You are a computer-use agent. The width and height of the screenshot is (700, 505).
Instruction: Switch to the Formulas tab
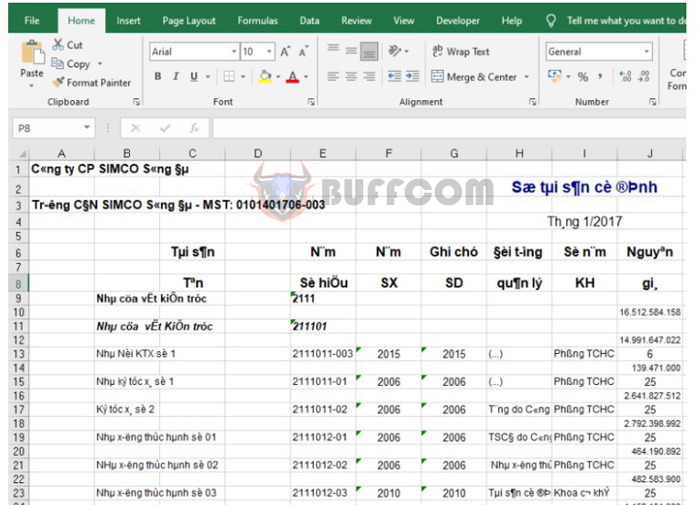(258, 21)
